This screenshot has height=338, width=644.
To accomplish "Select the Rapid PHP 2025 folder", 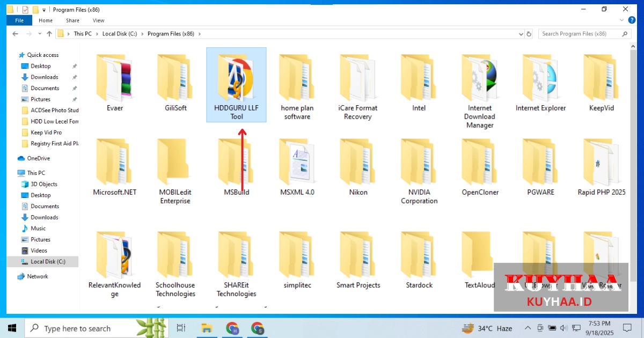I will coord(602,167).
